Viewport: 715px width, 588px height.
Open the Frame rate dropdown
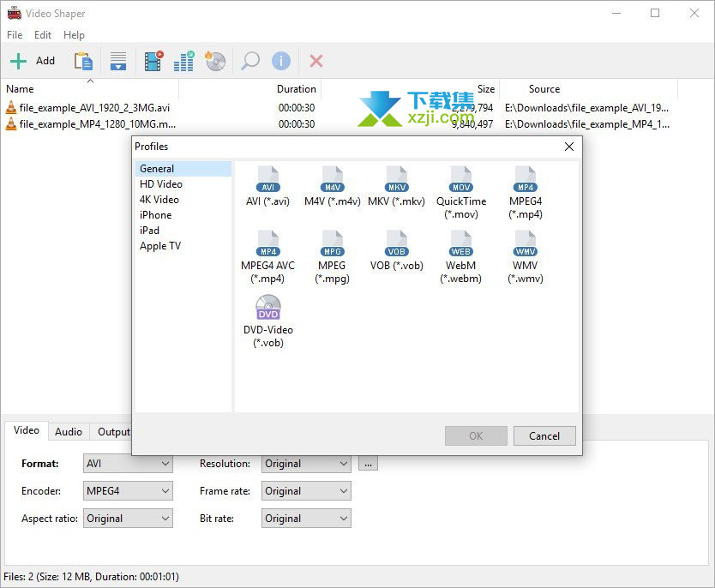pos(306,491)
